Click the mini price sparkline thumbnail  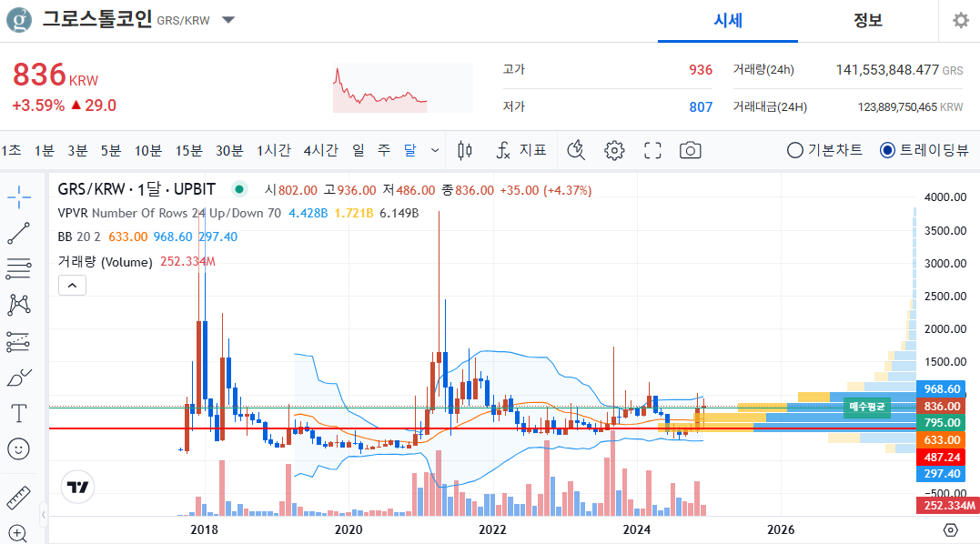(402, 88)
